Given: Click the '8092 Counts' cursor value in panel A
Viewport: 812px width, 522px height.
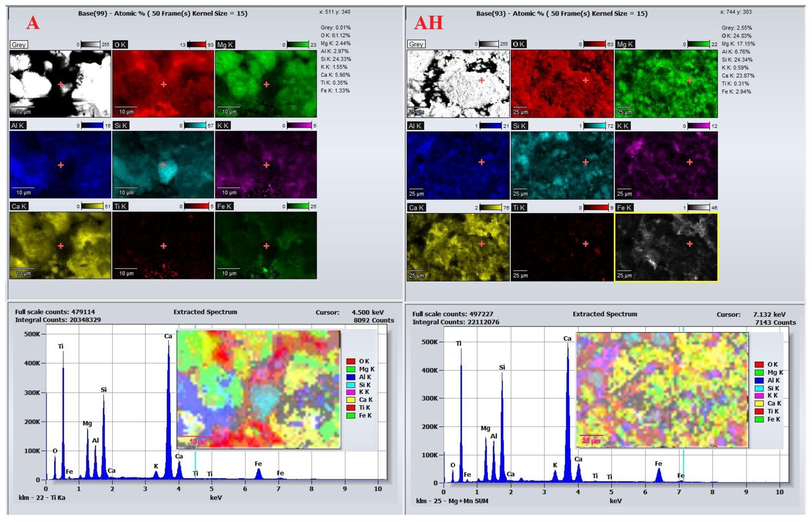Looking at the screenshot, I should [x=374, y=320].
